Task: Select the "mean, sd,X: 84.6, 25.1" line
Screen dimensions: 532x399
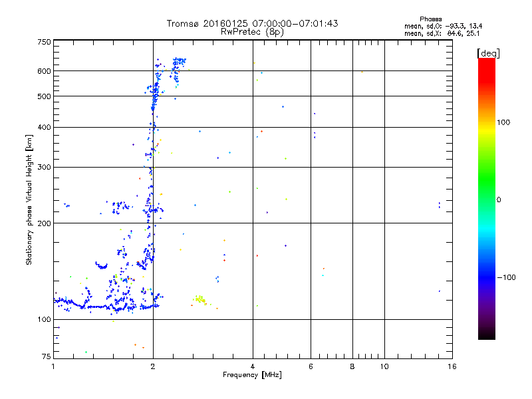Action: (442, 33)
